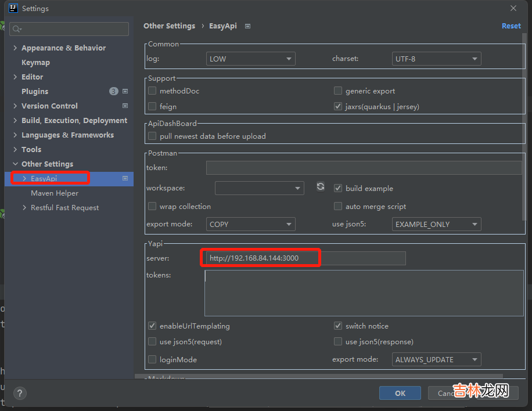
Task: Click the Postman token input field
Action: [x=364, y=168]
